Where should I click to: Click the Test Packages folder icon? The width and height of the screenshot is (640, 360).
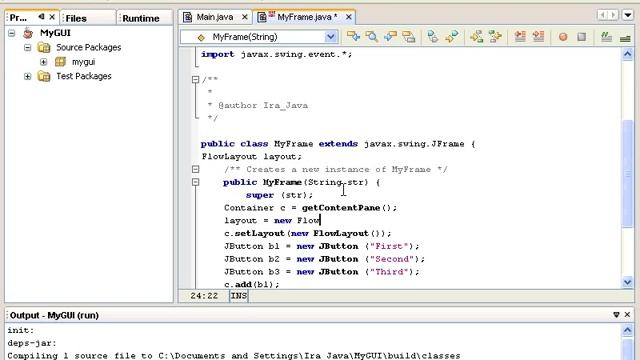[44, 76]
